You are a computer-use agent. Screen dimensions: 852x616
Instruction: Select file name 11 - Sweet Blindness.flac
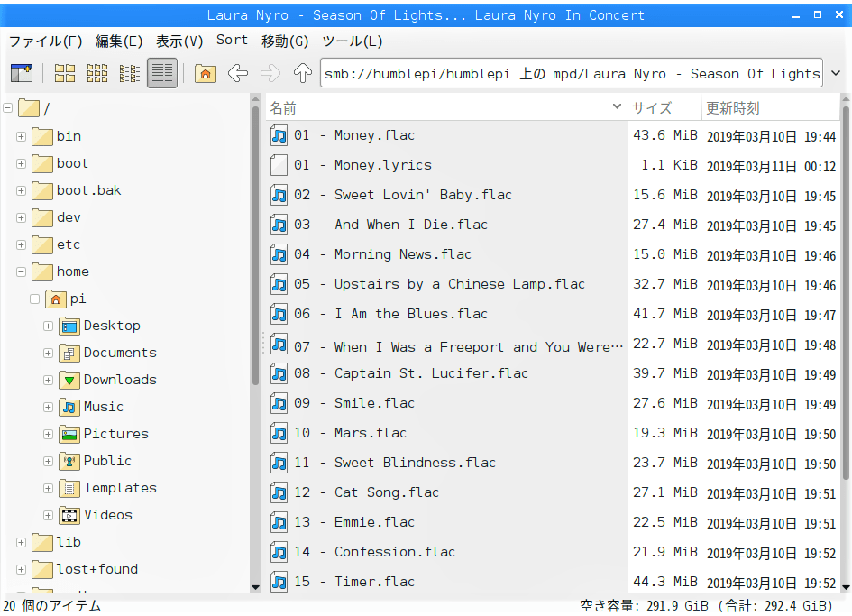pos(395,463)
